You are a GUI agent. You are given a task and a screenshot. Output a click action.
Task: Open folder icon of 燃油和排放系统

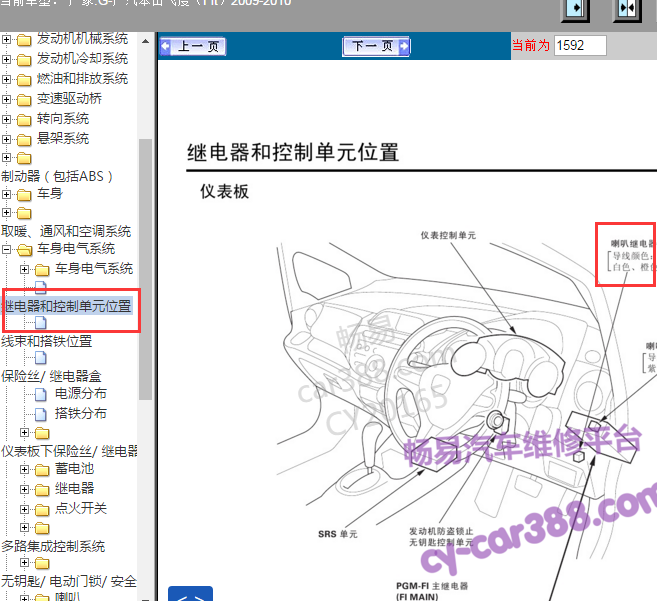point(24,80)
